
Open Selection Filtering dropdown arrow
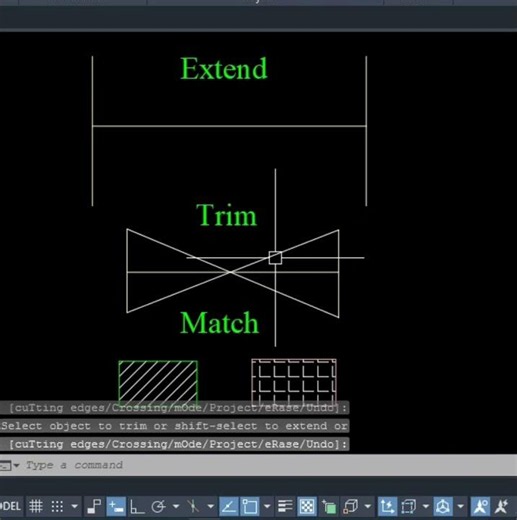point(426,507)
